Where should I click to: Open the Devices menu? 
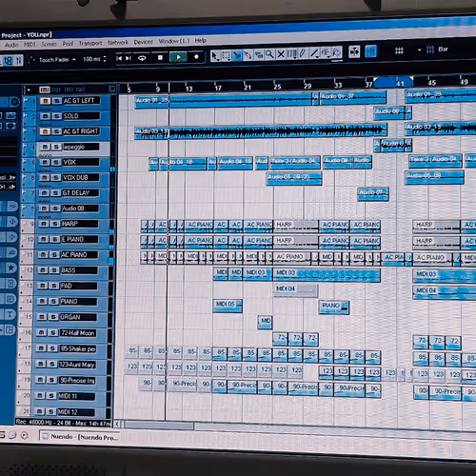click(143, 42)
